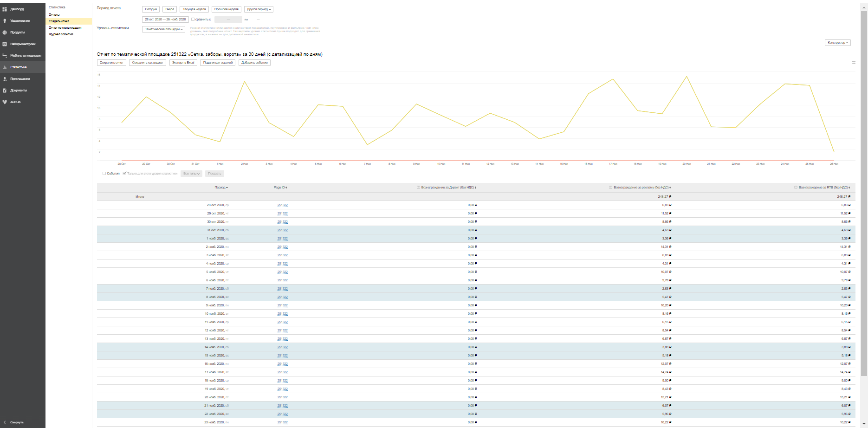Viewport: 868px width, 428px height.
Task: Export report with 'Экспорт в Excel'
Action: (183, 63)
